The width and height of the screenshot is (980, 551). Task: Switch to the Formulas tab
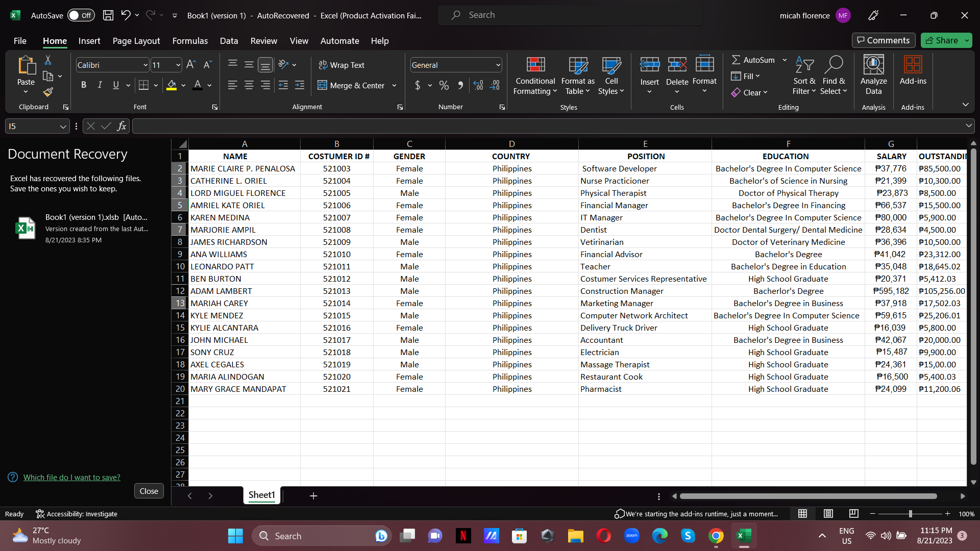pos(190,41)
